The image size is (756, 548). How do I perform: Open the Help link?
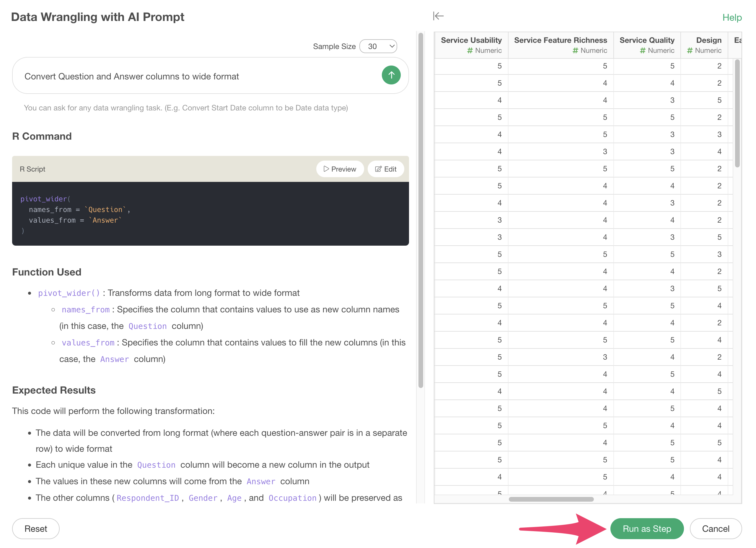point(732,17)
